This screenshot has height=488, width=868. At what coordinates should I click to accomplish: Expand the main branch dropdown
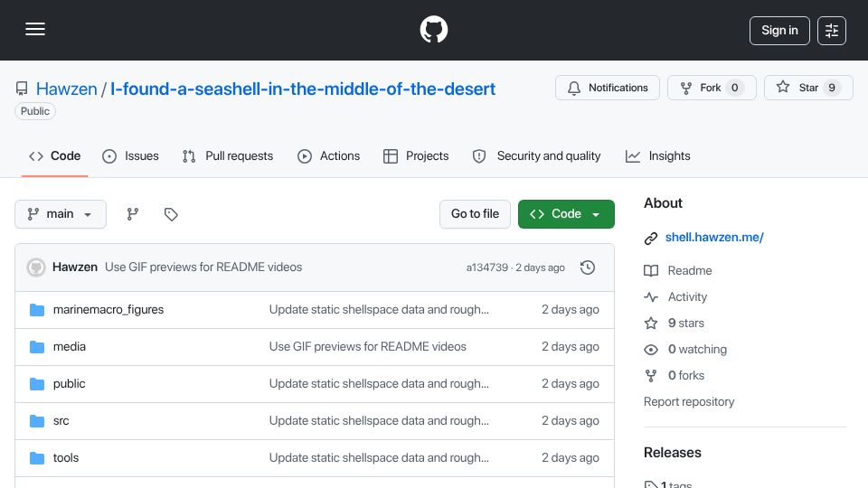click(61, 214)
